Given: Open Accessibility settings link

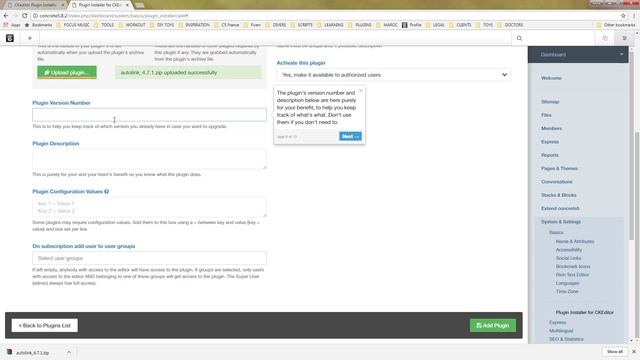Looking at the screenshot, I should [x=569, y=250].
